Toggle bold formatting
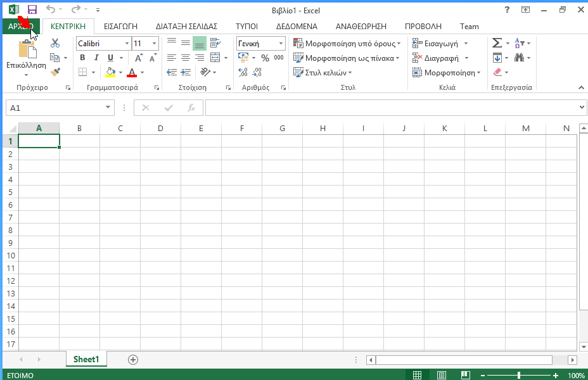 pos(82,58)
